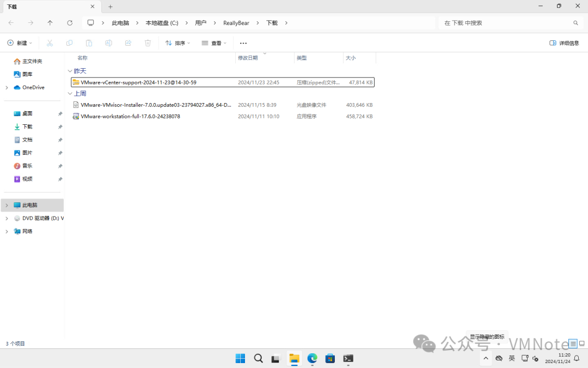This screenshot has height=368, width=588.
Task: Click the Cut scissors icon in toolbar
Action: [50, 43]
